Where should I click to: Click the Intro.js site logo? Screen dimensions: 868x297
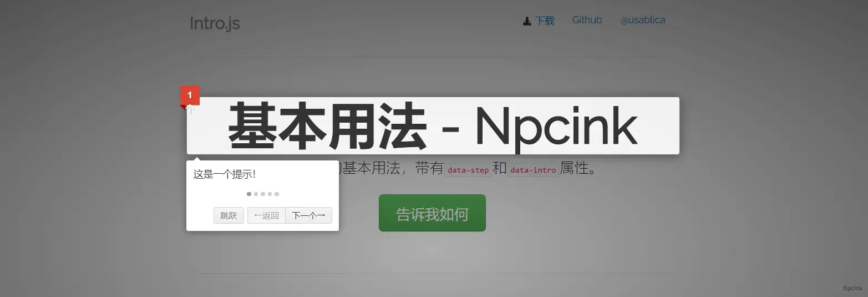(x=215, y=23)
